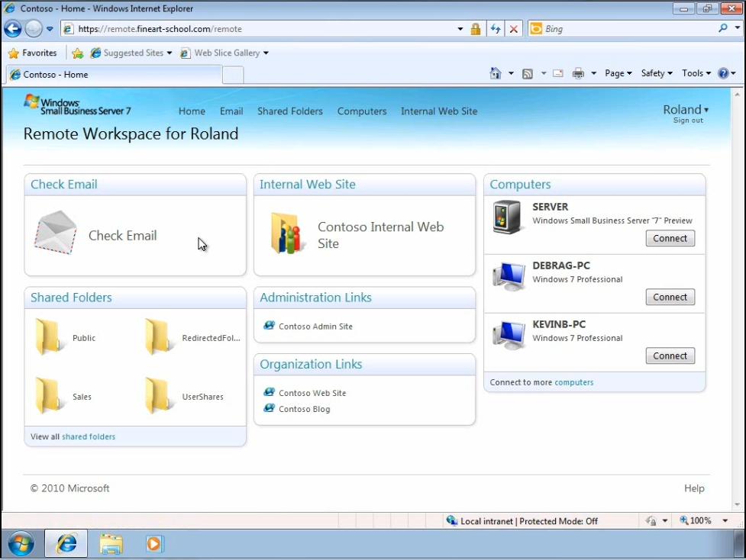
Task: Open the Contoso Web Site link
Action: (312, 393)
